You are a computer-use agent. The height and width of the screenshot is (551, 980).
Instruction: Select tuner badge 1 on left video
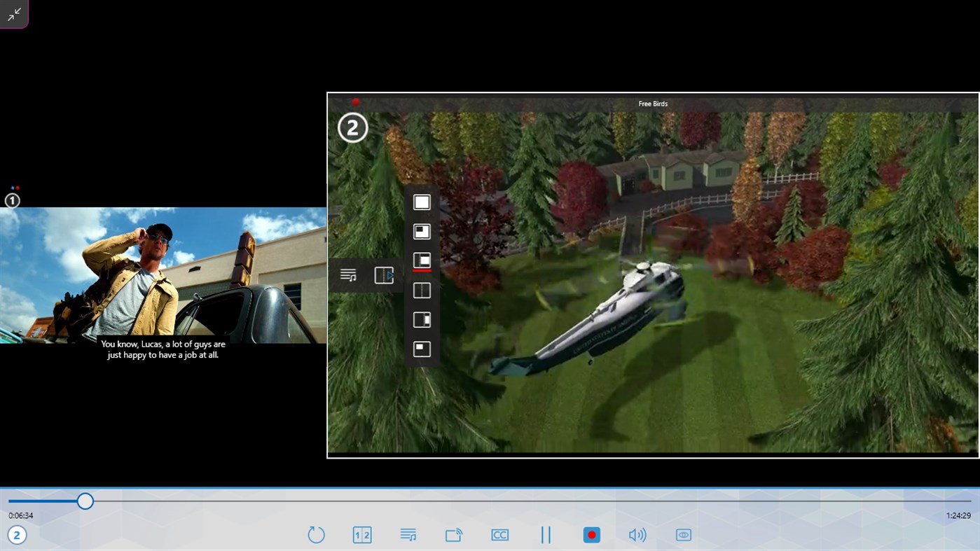pyautogui.click(x=12, y=201)
